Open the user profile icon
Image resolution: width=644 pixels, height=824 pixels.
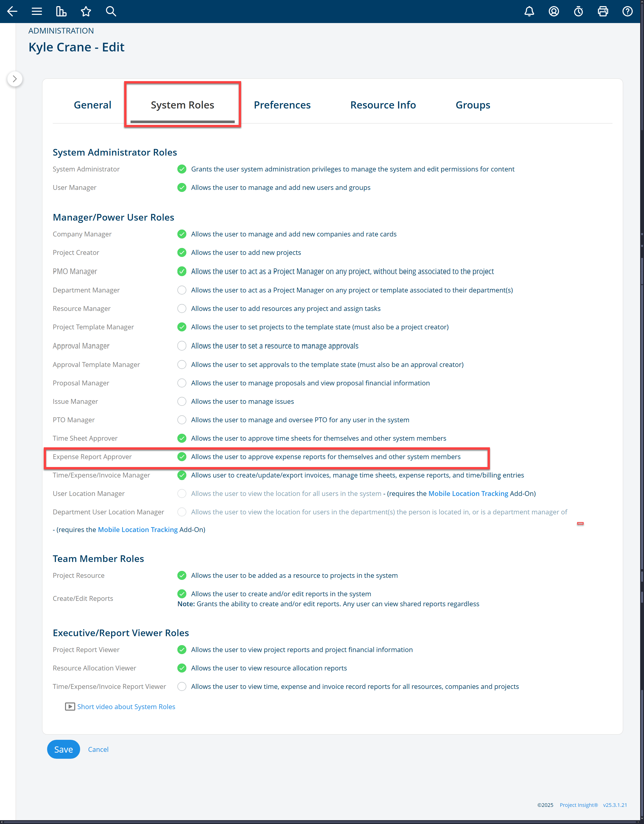(x=554, y=11)
